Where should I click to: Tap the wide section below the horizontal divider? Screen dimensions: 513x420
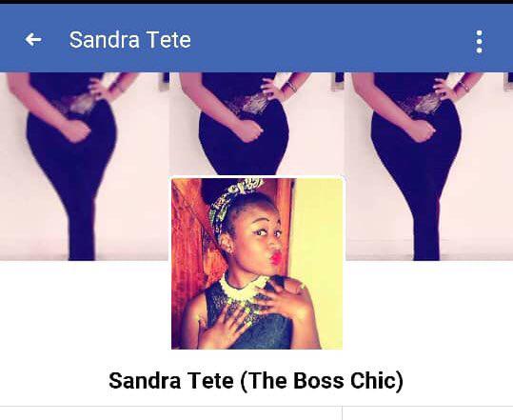point(170,413)
